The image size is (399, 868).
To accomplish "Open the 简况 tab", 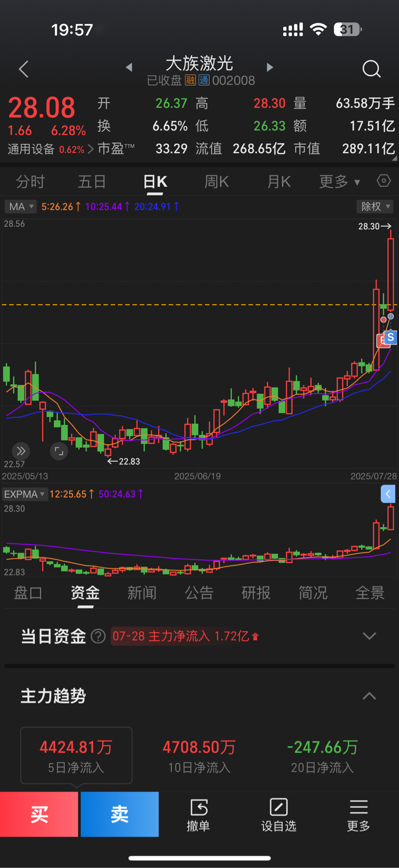I will (x=313, y=593).
